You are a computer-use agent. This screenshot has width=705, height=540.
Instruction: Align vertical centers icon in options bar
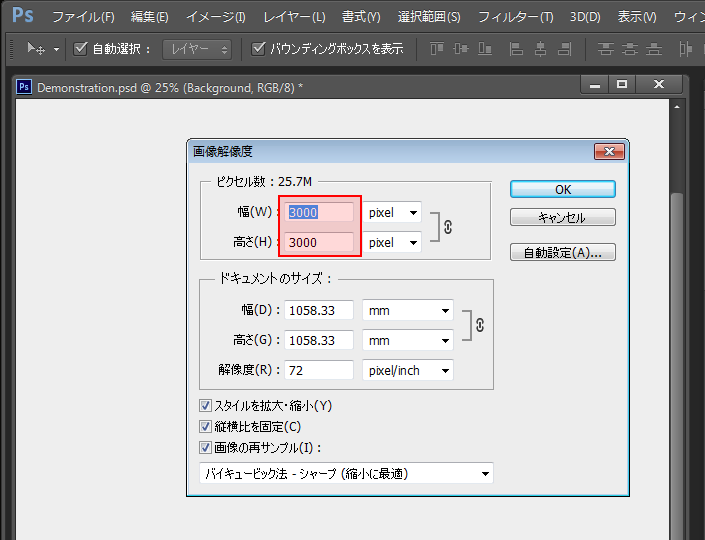point(461,48)
